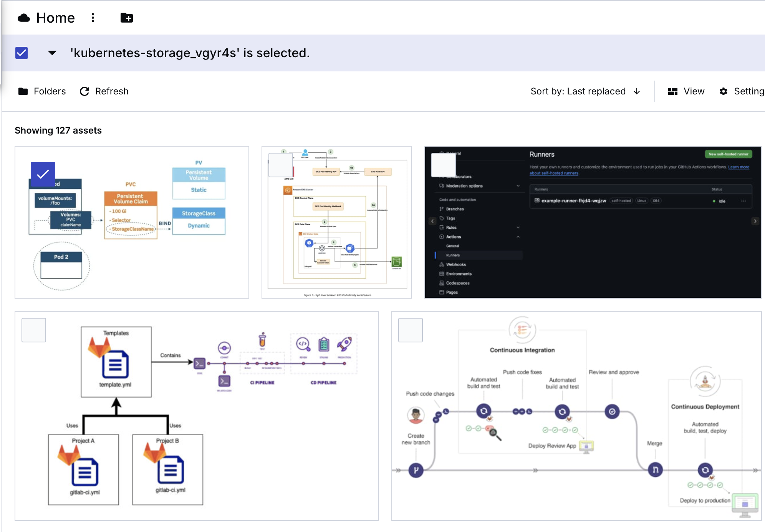Click the Folders folder icon
The image size is (765, 532).
23,91
